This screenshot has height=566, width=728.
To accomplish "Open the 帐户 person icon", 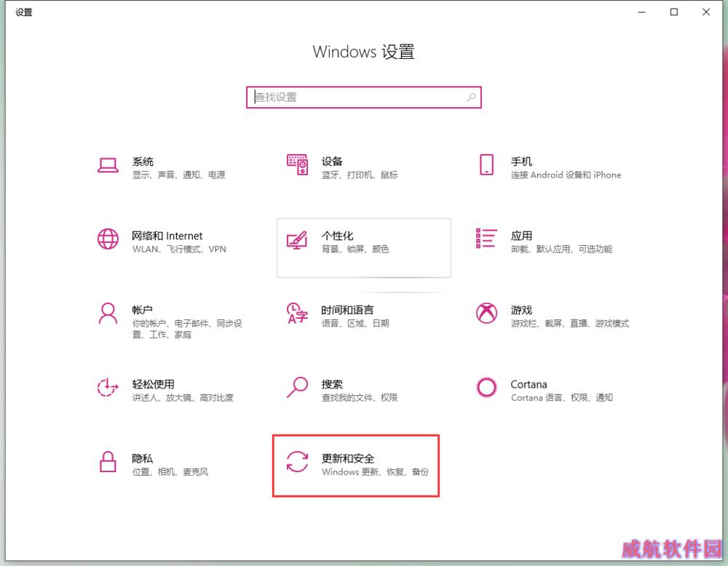I will 108,313.
